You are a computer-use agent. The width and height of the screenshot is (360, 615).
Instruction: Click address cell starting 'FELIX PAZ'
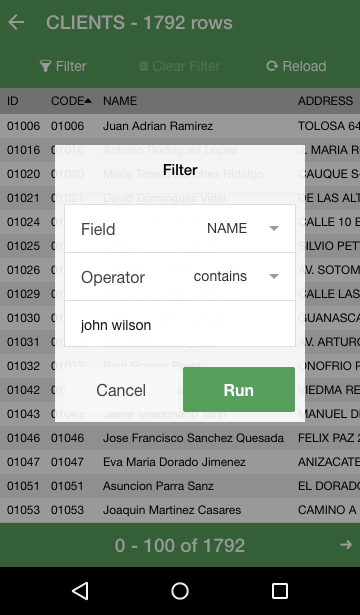329,438
